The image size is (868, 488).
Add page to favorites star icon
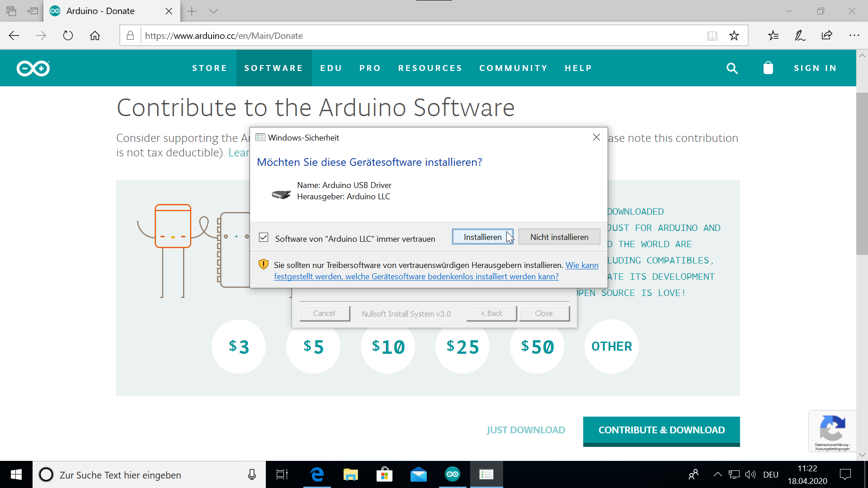[734, 36]
